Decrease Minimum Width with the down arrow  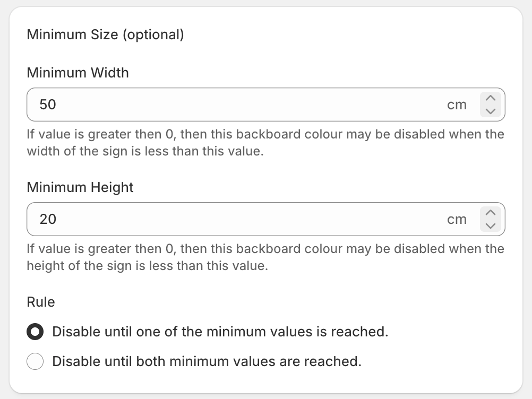click(491, 111)
